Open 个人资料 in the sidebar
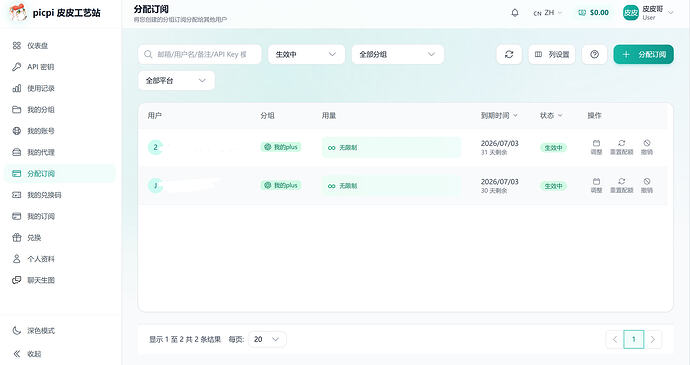 click(60, 259)
